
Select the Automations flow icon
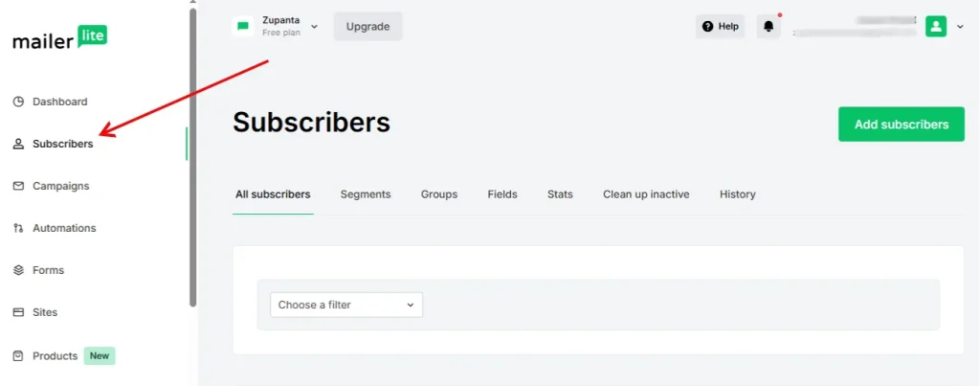pos(18,228)
